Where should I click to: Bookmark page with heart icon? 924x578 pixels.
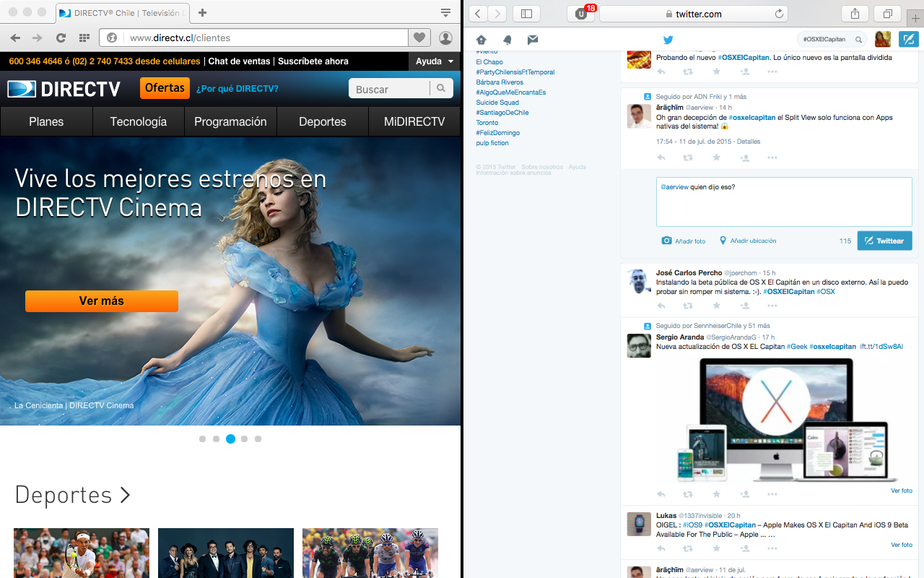coord(419,38)
